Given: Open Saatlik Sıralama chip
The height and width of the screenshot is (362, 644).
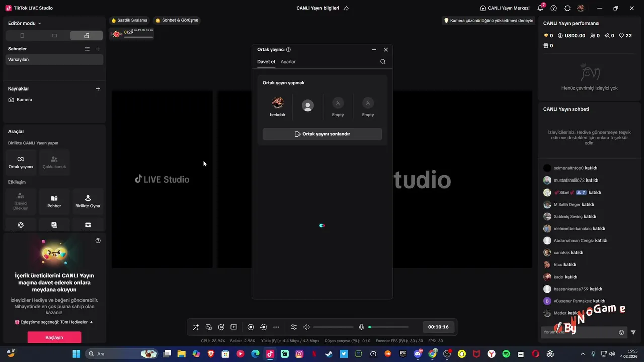Looking at the screenshot, I should tap(129, 20).
